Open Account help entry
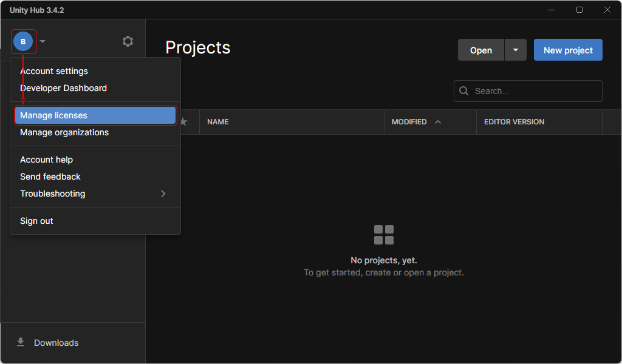Screen dimensions: 622x364 pyautogui.click(x=95, y=160)
